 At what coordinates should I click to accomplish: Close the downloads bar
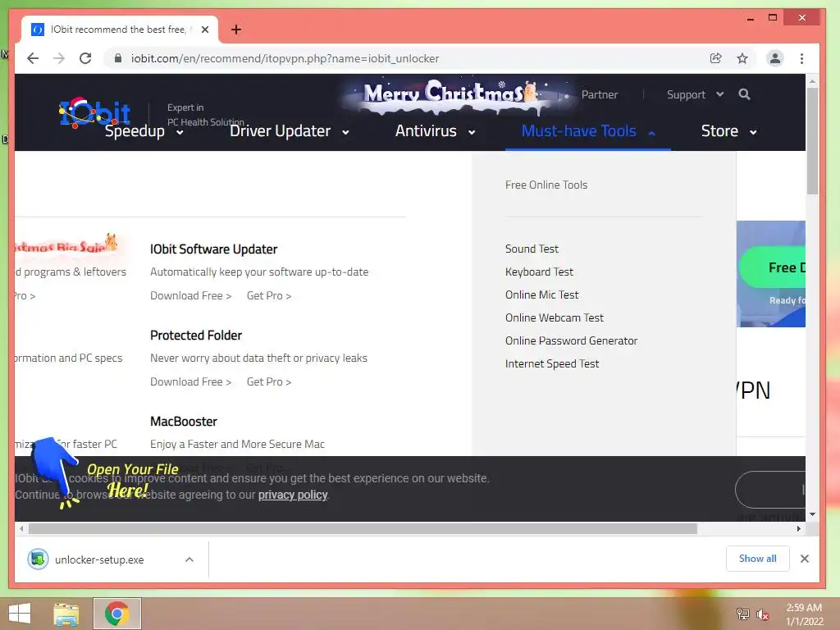[x=804, y=559]
